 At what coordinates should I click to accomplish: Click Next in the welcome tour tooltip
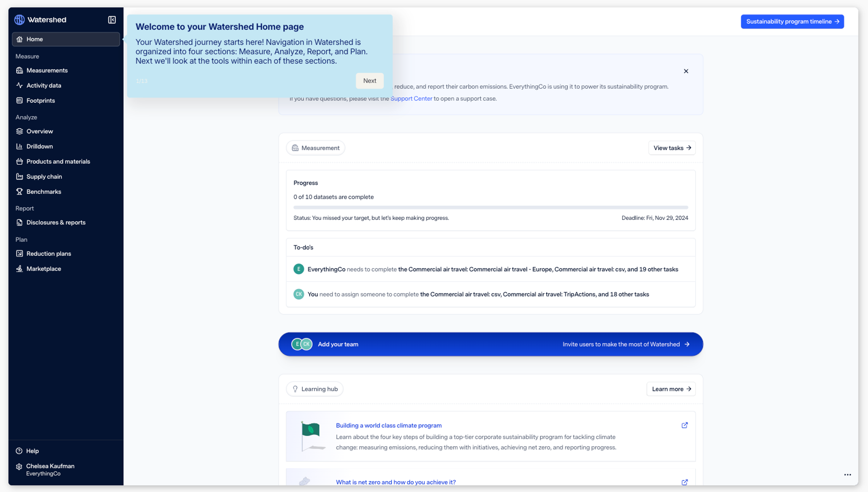(x=369, y=81)
